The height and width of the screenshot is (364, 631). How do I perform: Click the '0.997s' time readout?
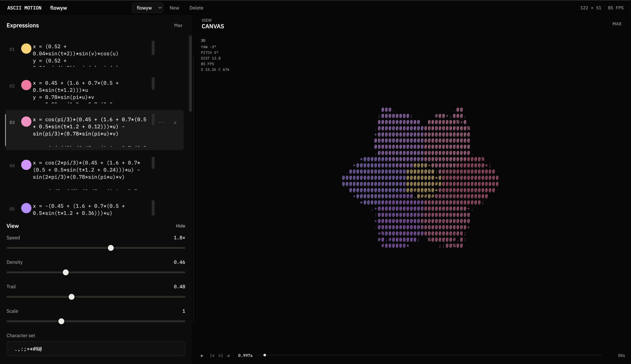245,355
